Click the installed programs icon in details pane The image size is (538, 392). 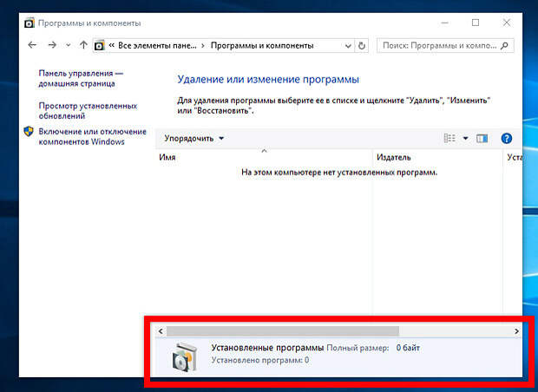point(185,357)
